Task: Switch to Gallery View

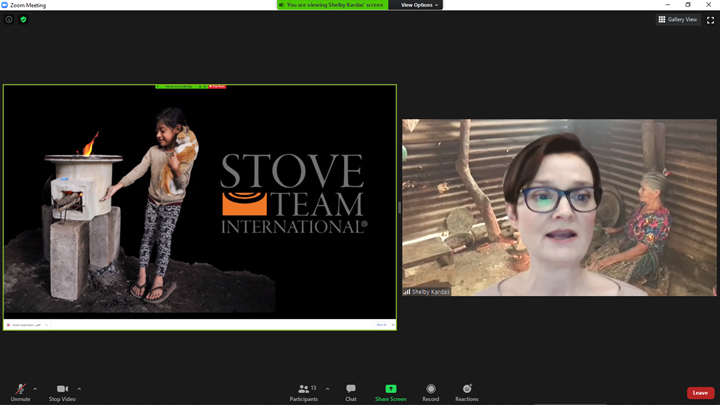Action: pos(678,19)
